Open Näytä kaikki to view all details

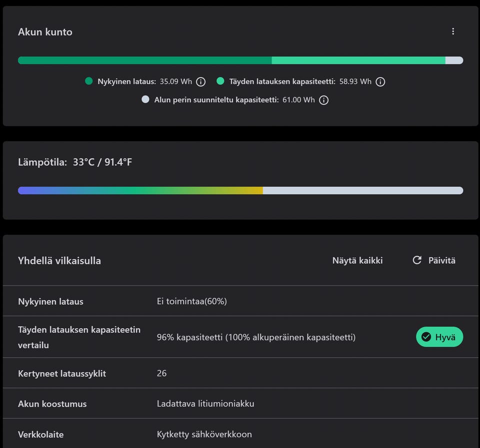click(x=357, y=260)
